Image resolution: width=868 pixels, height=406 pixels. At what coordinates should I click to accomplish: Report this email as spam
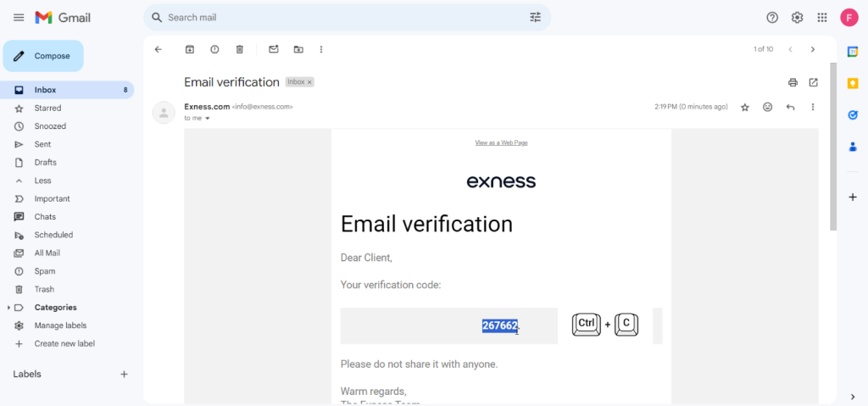point(214,49)
